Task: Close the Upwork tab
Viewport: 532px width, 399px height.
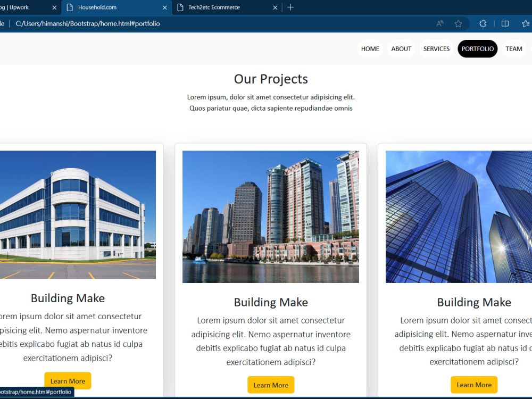Action: 54,7
